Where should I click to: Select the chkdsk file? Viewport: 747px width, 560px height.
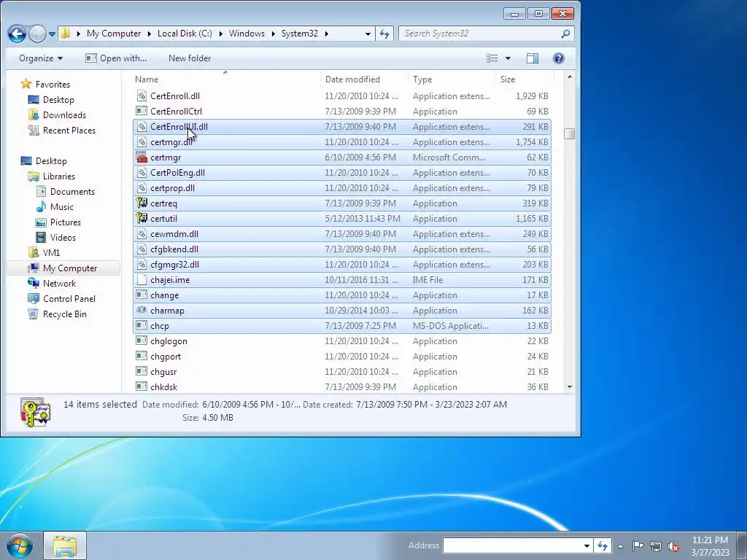[x=341, y=387]
